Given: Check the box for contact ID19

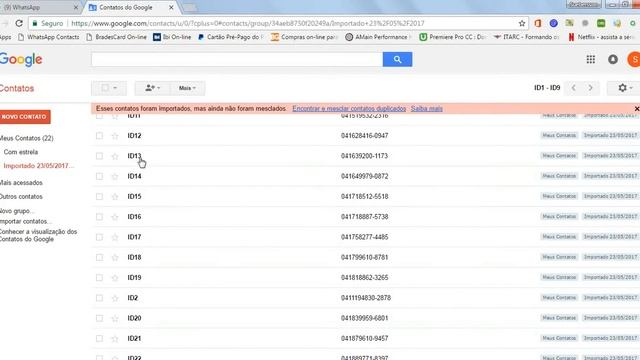Looking at the screenshot, I should [x=99, y=278].
